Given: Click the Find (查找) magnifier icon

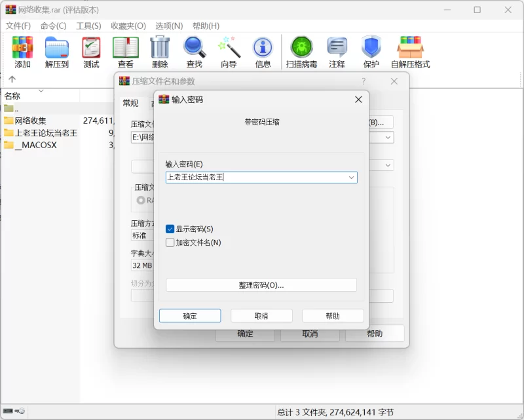Looking at the screenshot, I should [x=195, y=52].
